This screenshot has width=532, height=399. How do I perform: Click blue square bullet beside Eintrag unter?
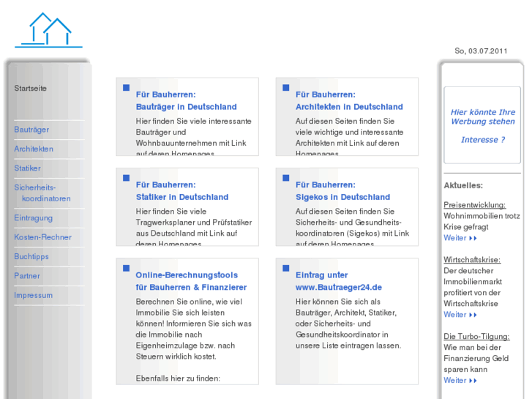(286, 268)
